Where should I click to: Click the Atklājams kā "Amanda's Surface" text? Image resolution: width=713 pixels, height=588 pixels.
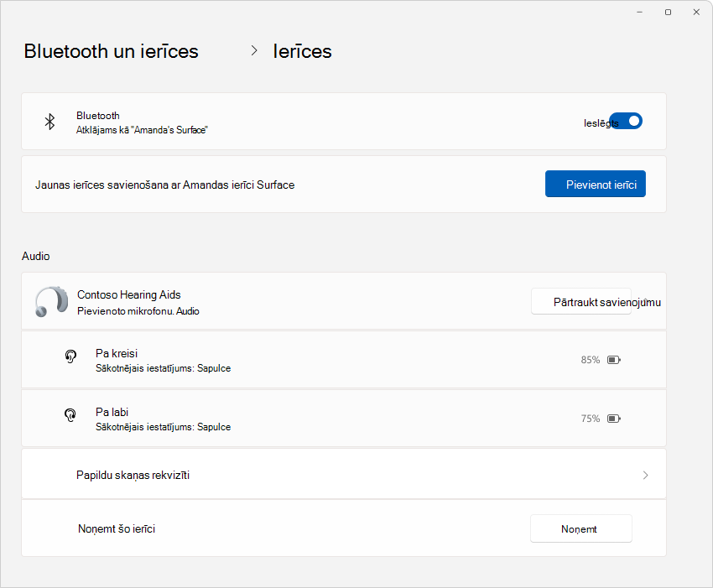pyautogui.click(x=142, y=130)
